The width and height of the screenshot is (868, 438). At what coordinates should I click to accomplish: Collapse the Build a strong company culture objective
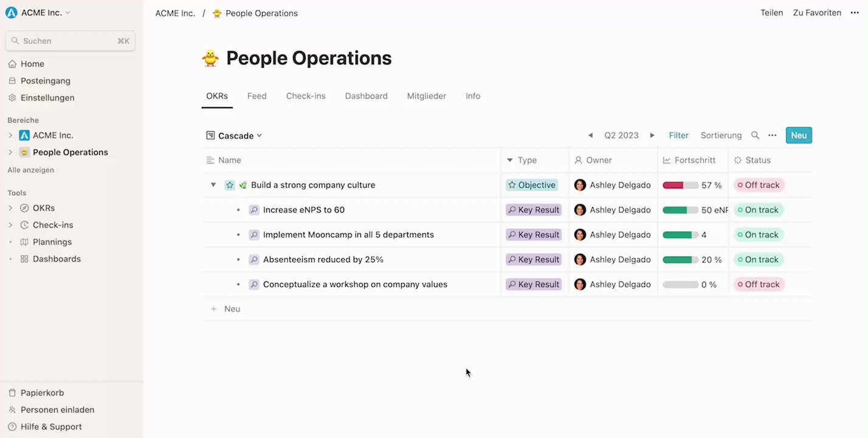pos(213,185)
